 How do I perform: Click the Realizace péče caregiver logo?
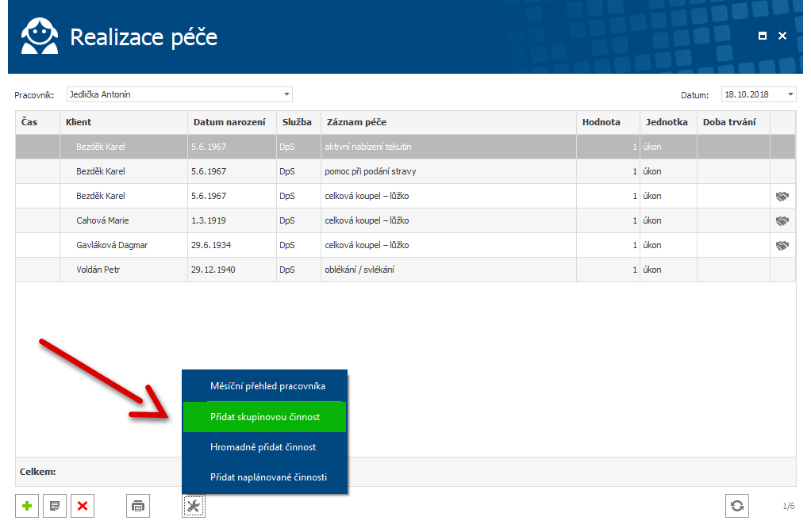coord(40,36)
